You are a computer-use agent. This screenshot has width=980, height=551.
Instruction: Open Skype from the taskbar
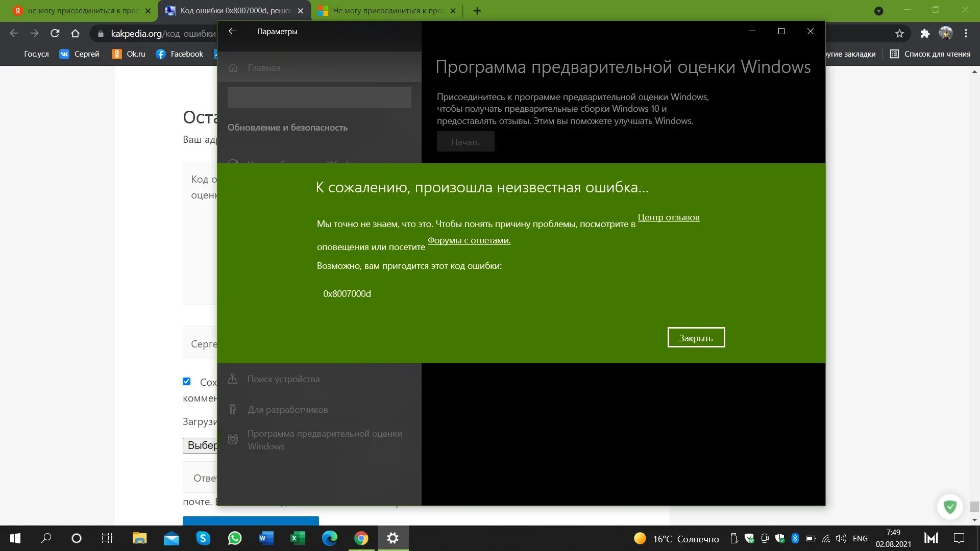[x=203, y=538]
